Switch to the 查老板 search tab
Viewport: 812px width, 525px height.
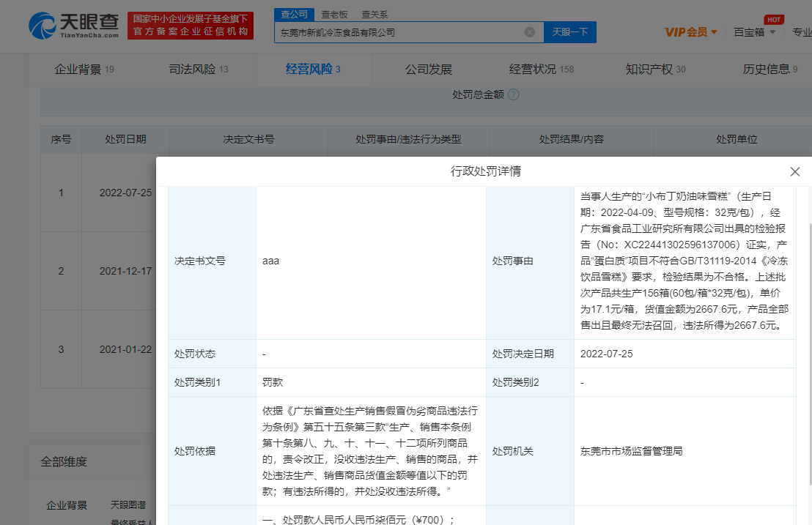click(x=334, y=15)
